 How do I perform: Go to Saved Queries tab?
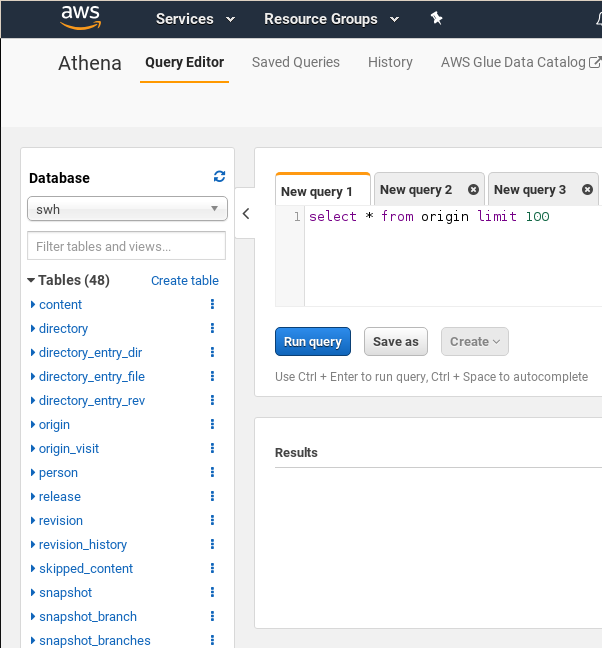296,62
